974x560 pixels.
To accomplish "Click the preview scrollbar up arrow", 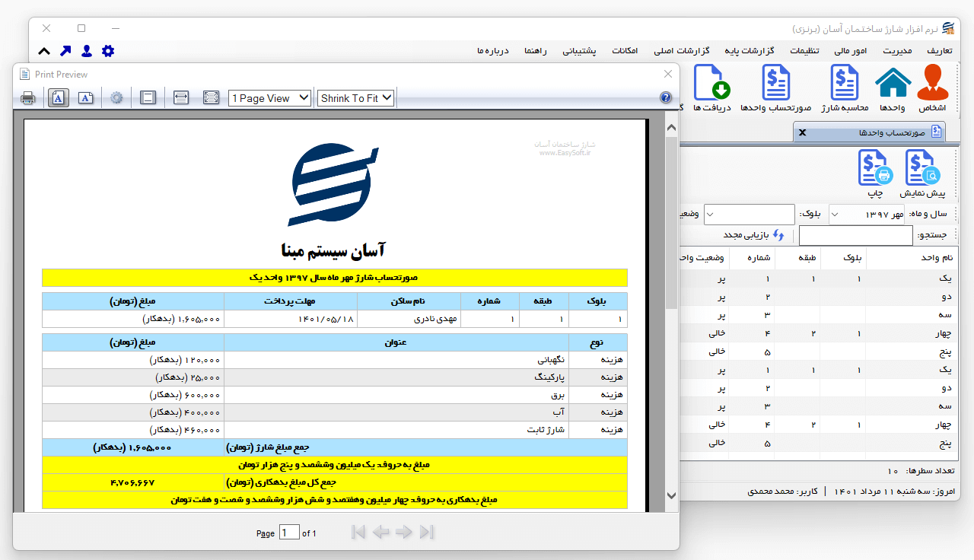I will [x=671, y=129].
